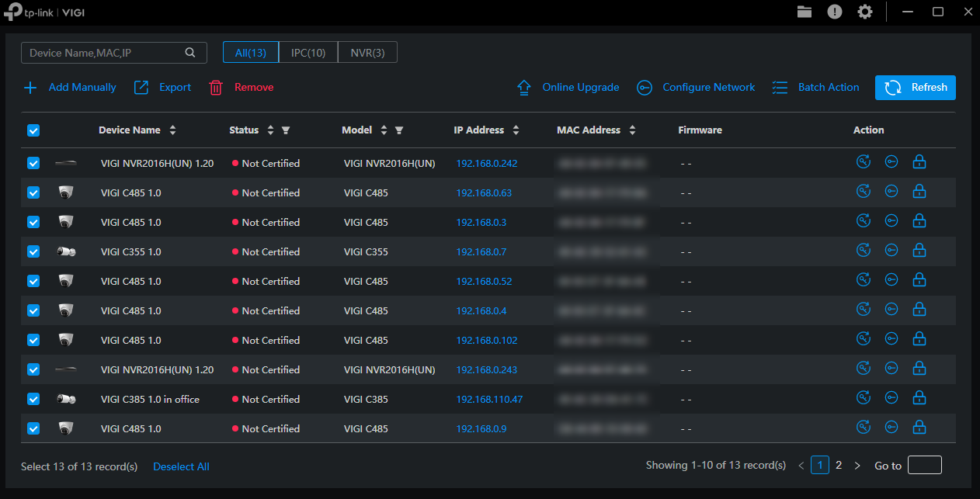
Task: Open the Export icon next to Add Manually
Action: click(x=142, y=88)
